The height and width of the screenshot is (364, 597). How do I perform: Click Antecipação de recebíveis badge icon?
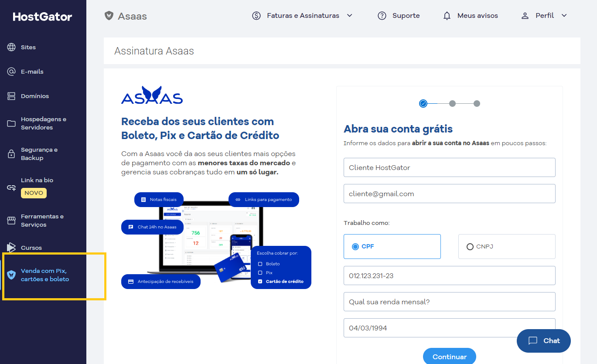coord(130,282)
